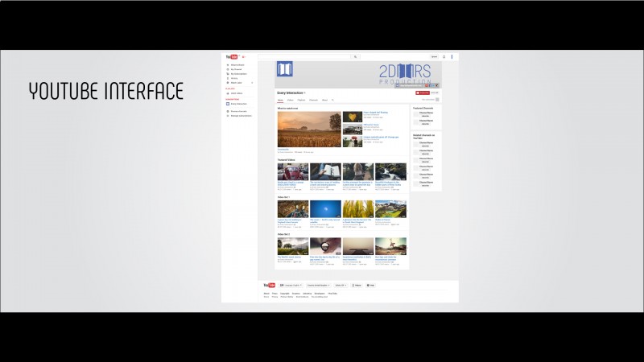Open My Subscriptions in the sidebar

[238, 74]
